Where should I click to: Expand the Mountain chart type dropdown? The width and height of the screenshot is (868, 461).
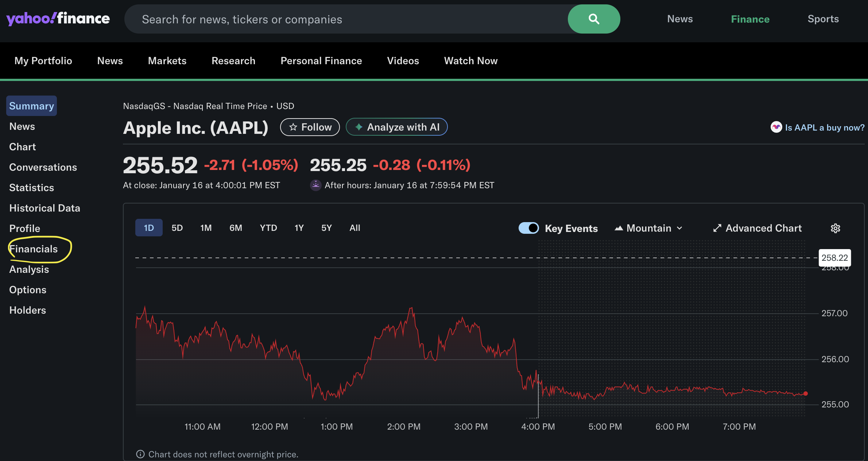click(x=648, y=228)
